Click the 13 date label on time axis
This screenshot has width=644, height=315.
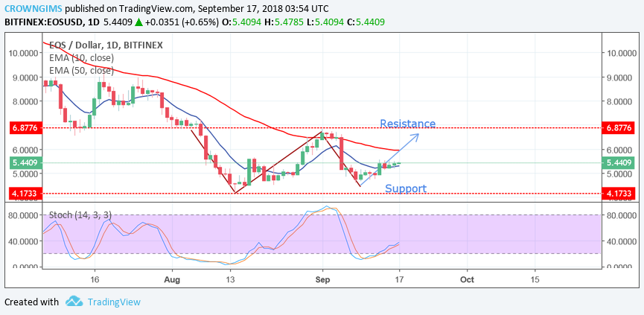(230, 280)
